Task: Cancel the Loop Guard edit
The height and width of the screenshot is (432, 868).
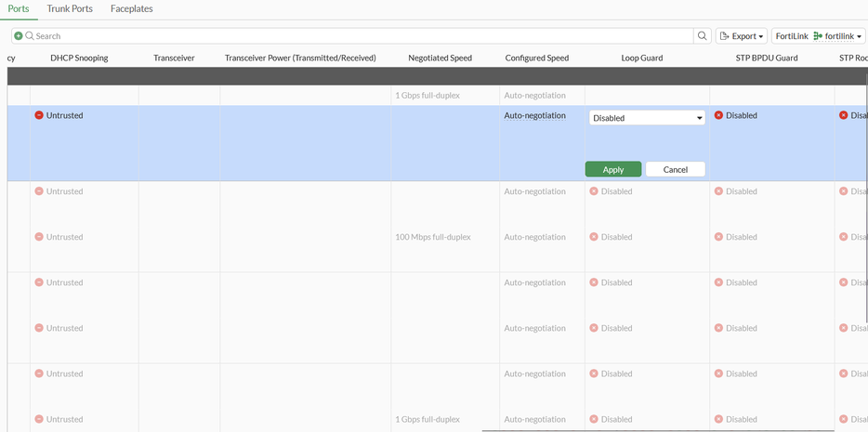Action: [x=676, y=169]
